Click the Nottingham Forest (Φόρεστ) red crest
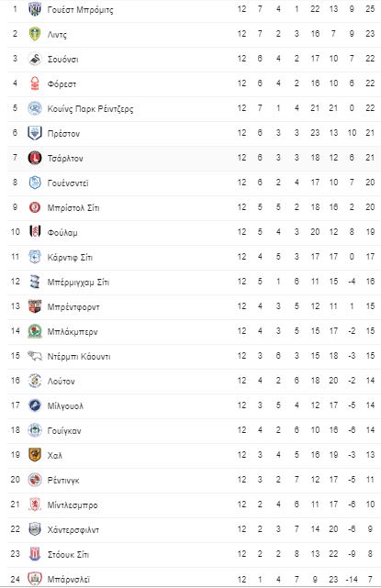381x588 pixels. coord(35,83)
